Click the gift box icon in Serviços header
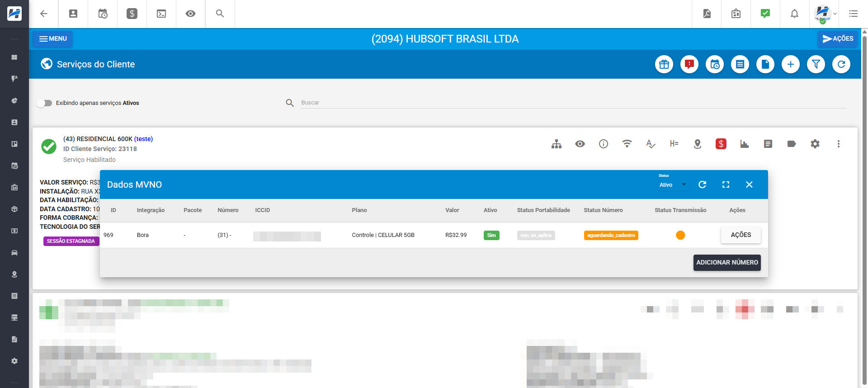868x388 pixels. [x=664, y=64]
